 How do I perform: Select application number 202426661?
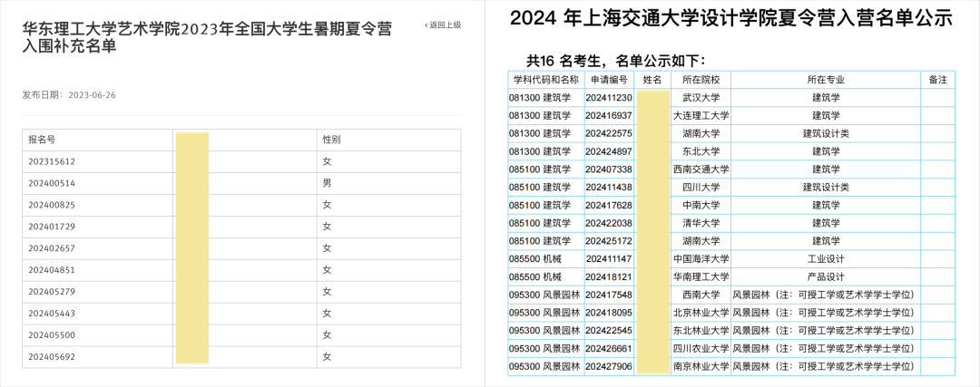click(610, 348)
